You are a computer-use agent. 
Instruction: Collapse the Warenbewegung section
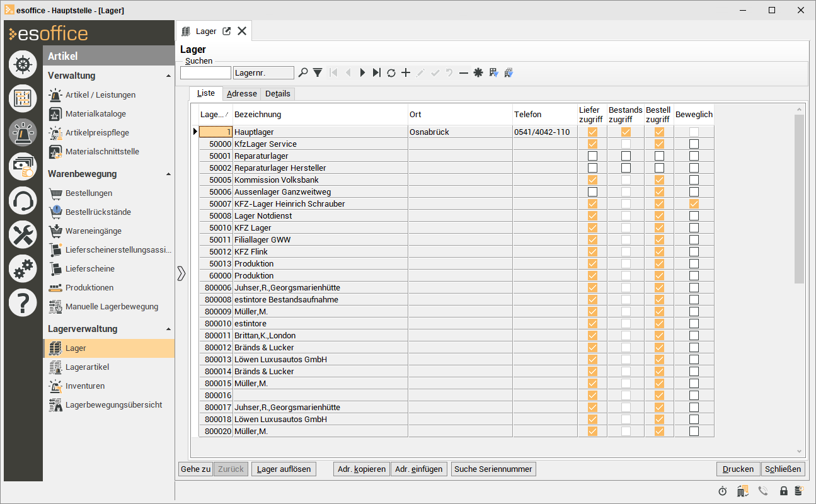[x=168, y=175]
